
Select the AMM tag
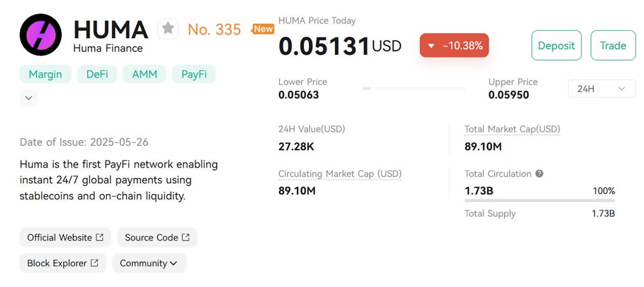[x=144, y=74]
